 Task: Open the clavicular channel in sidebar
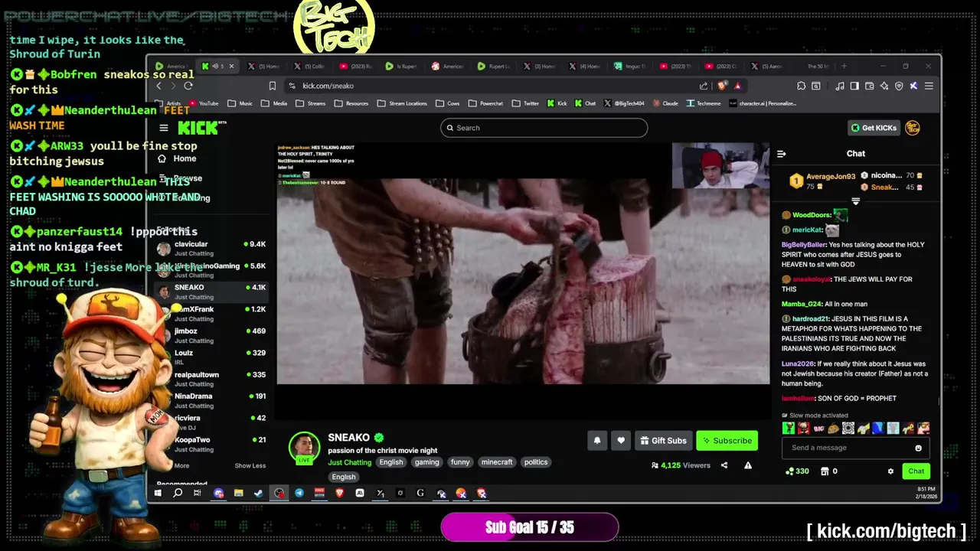(x=211, y=249)
